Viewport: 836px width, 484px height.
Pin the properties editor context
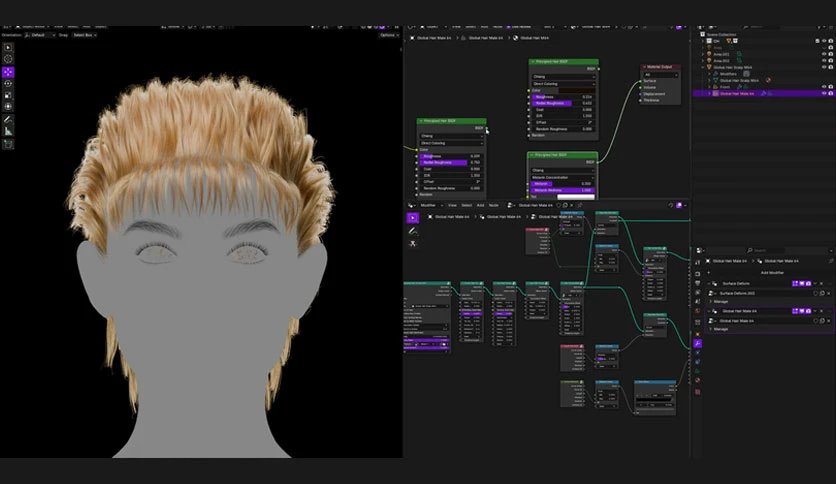click(x=831, y=261)
